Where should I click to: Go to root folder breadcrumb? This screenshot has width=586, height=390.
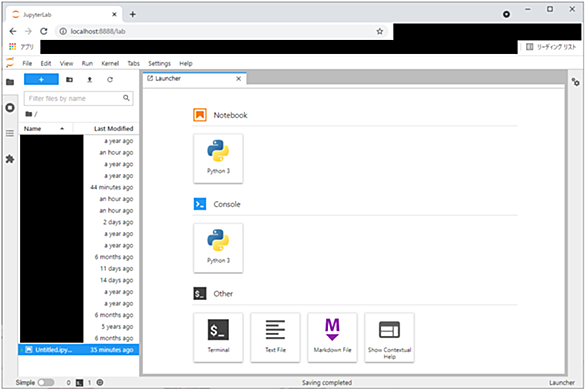point(29,114)
